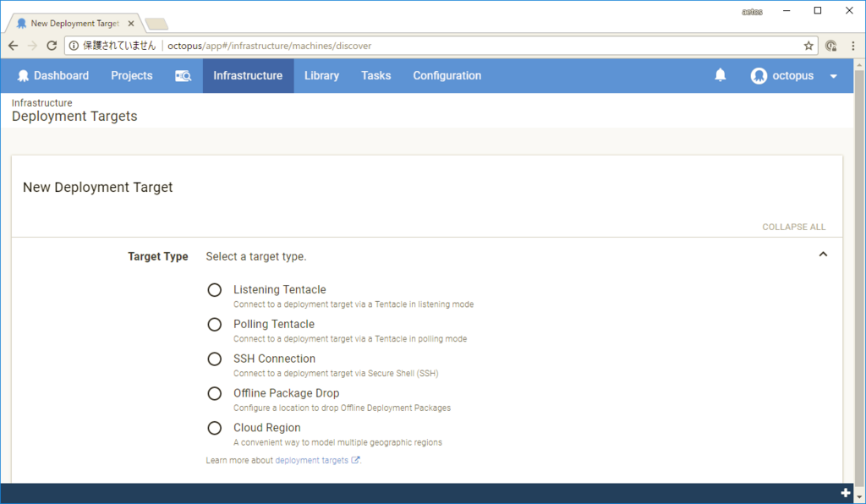The image size is (866, 504).
Task: Click the external link icon after deployment targets
Action: click(x=355, y=460)
